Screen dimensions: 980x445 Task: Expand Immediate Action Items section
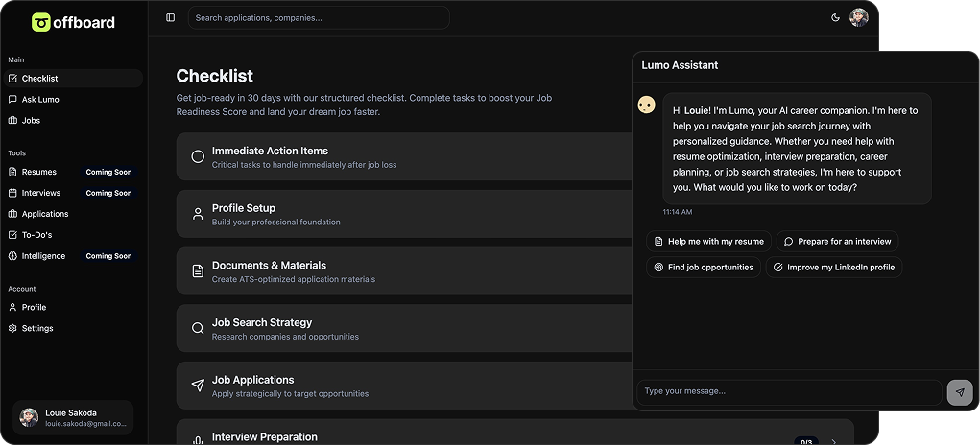[x=403, y=156]
